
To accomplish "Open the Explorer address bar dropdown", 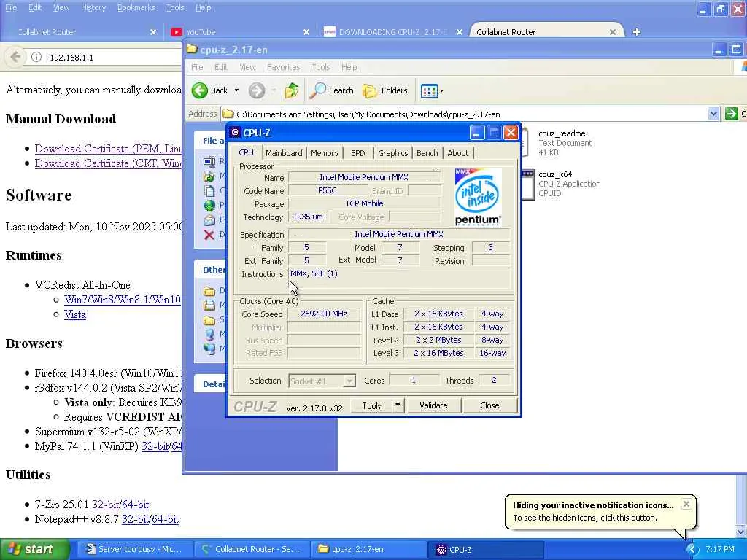I will [x=713, y=114].
